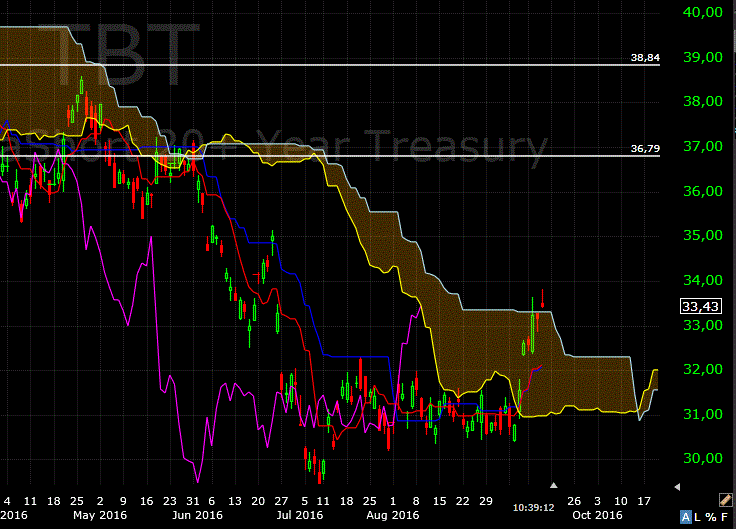736x529 pixels.
Task: Switch to % percentage scale
Action: tap(711, 516)
